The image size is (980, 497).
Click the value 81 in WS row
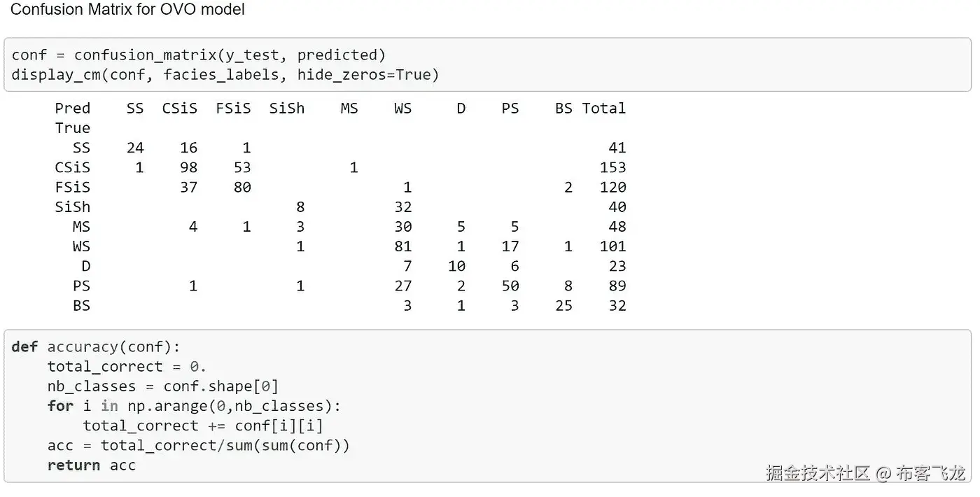tap(402, 246)
